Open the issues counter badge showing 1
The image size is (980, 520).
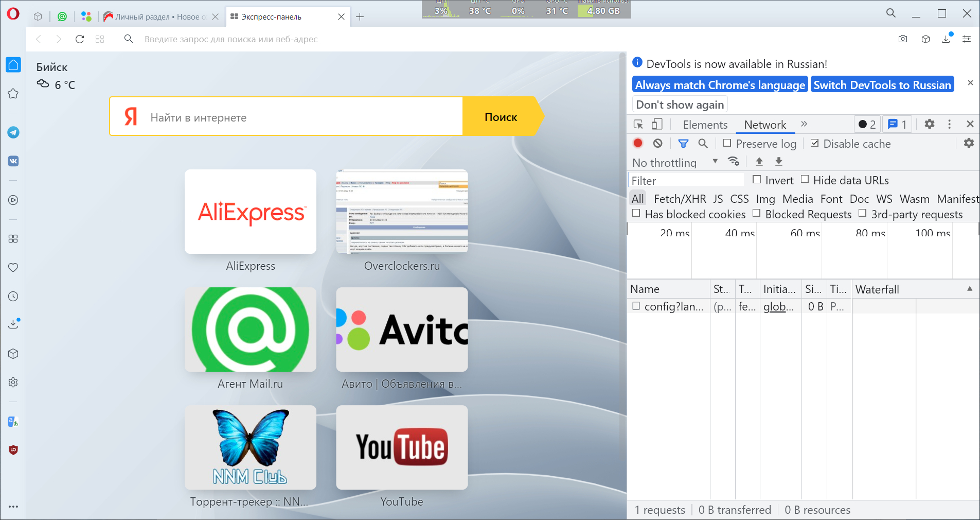[x=898, y=124]
